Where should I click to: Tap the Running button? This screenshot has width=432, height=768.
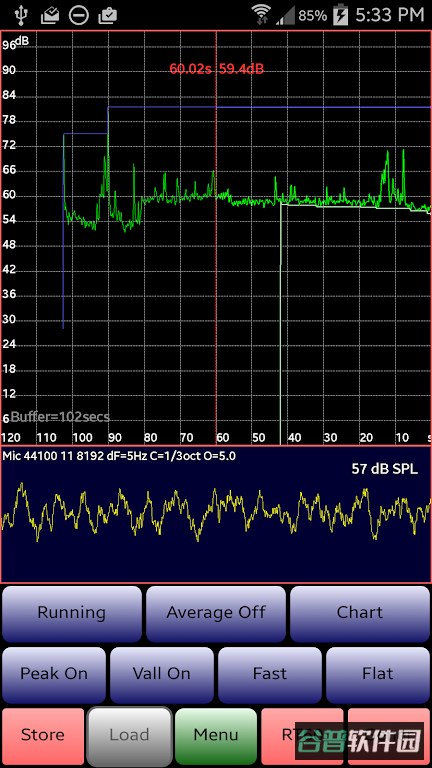72,614
